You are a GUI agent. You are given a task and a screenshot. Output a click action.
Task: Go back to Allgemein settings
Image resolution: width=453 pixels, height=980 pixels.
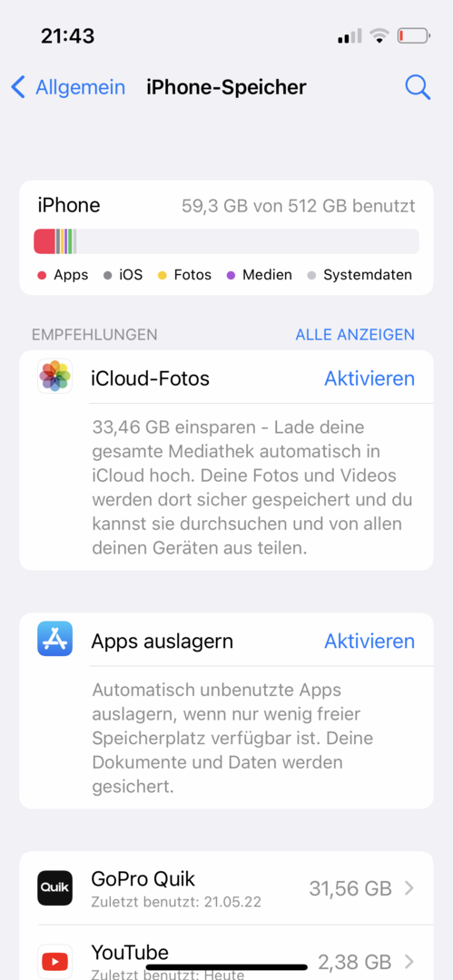(x=68, y=87)
